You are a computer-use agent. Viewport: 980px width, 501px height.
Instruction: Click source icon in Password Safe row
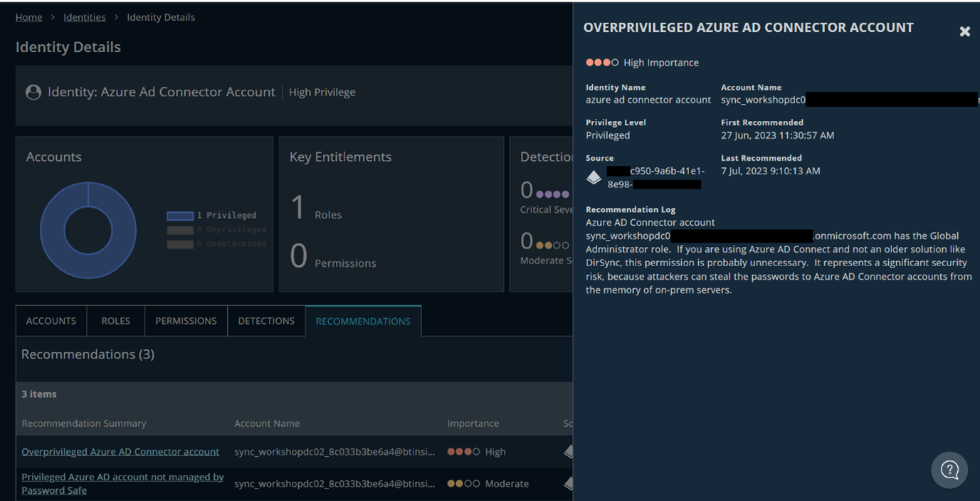point(568,483)
